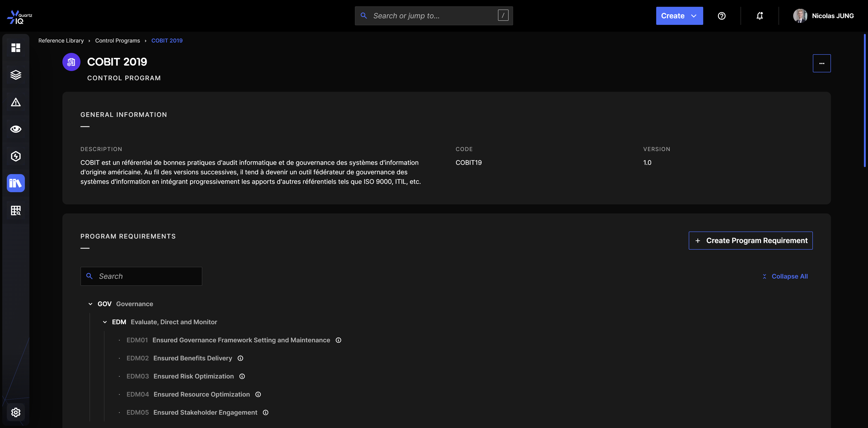Collapse the EDM Evaluate, Direct and Monitor node

pos(105,322)
